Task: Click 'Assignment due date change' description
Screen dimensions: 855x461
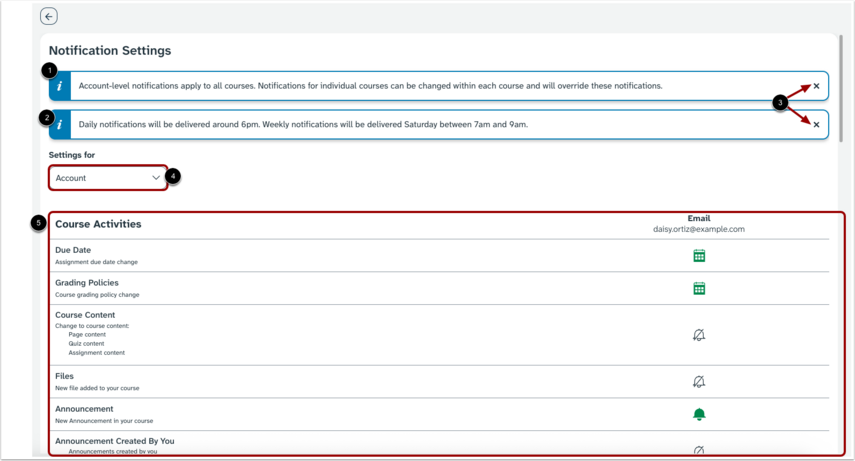Action: pos(97,262)
